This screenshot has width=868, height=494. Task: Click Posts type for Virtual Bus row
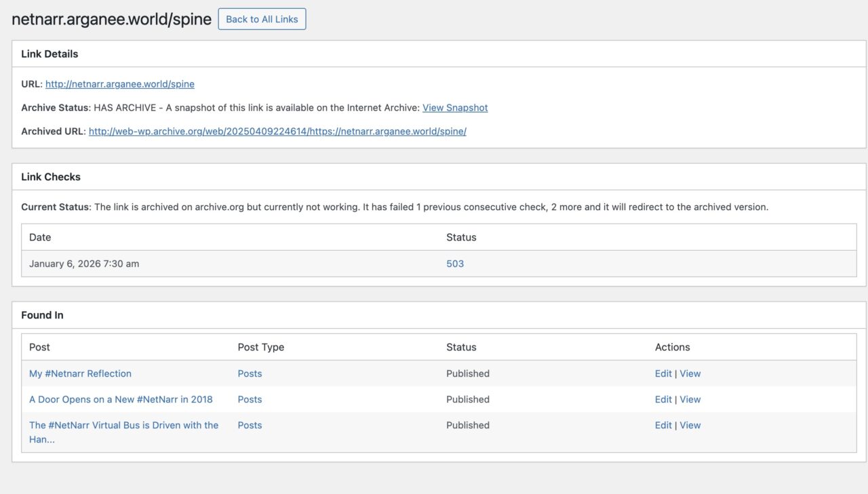(x=250, y=426)
